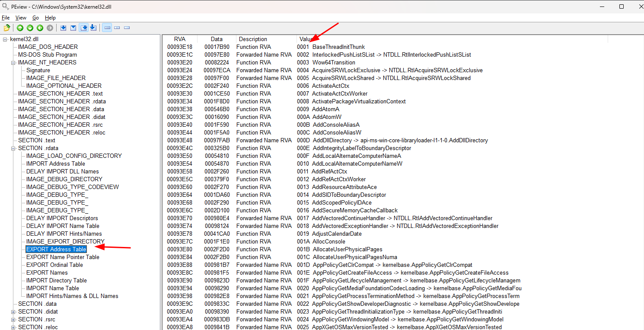
Task: Open the Go menu
Action: point(35,18)
